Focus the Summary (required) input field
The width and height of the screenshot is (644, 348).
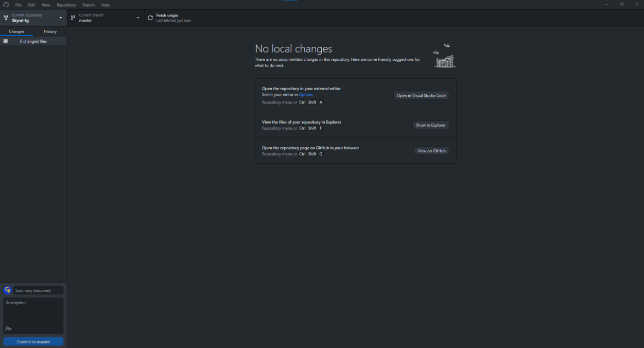point(39,290)
